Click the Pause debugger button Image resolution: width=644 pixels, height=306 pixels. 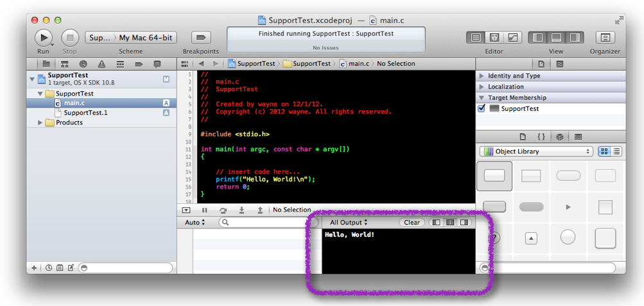[x=205, y=210]
